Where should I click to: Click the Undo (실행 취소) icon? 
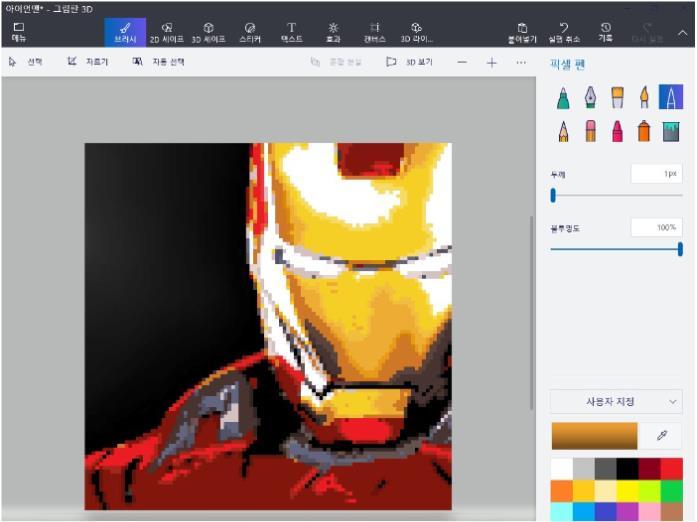click(x=564, y=28)
